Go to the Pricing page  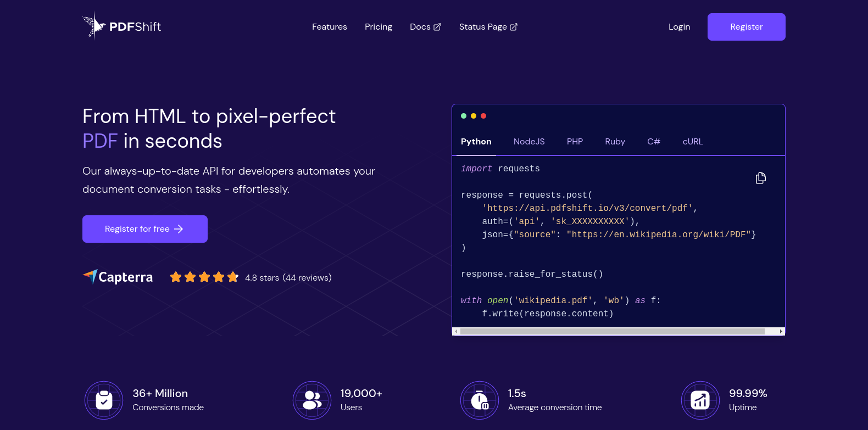379,27
